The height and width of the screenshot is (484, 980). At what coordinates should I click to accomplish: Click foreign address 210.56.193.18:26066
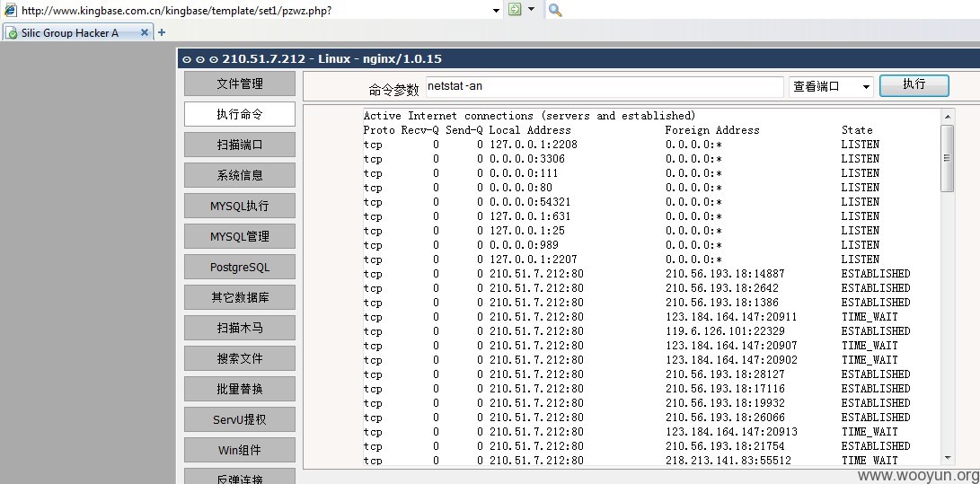(725, 418)
